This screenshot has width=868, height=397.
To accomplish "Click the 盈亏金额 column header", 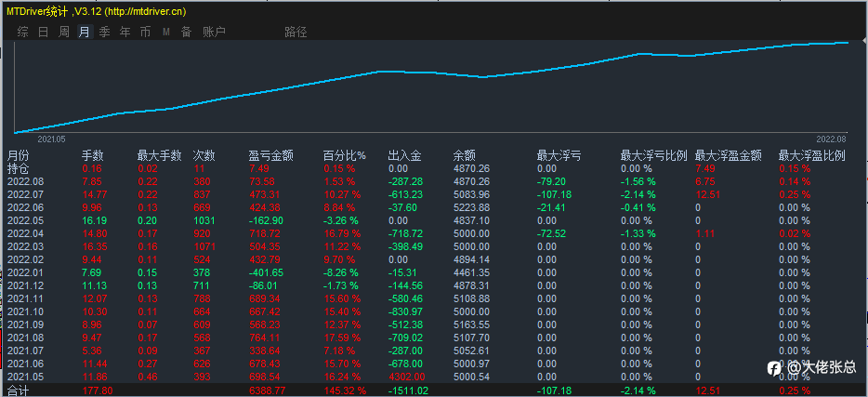I will tap(270, 156).
